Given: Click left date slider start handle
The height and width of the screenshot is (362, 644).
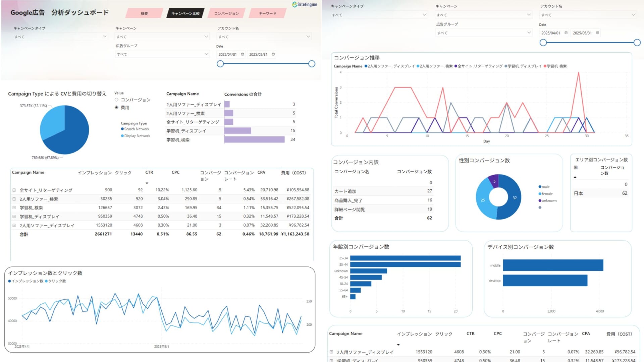Looking at the screenshot, I should coord(220,64).
